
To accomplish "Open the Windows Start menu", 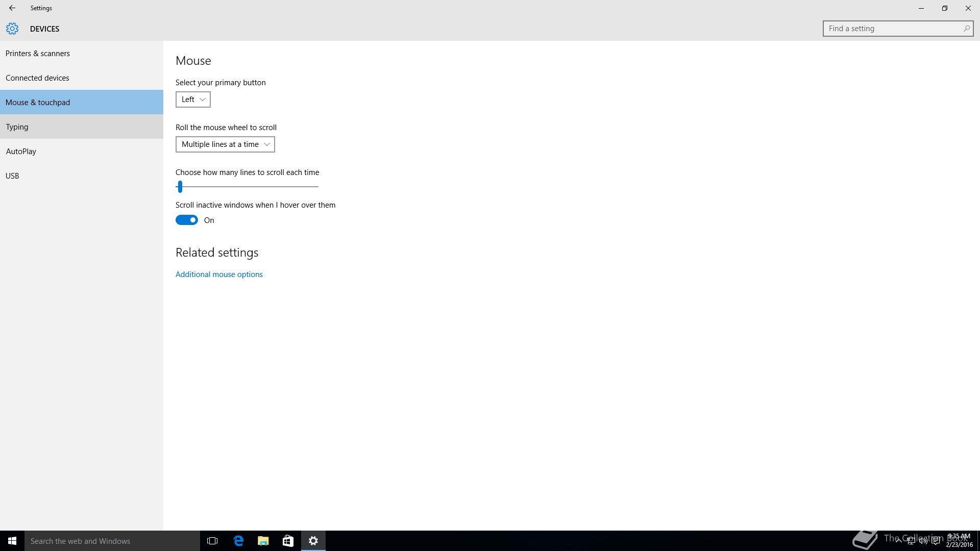I will point(12,541).
